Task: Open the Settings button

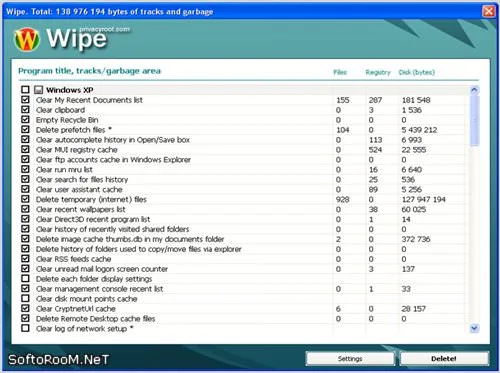Action: 350,359
